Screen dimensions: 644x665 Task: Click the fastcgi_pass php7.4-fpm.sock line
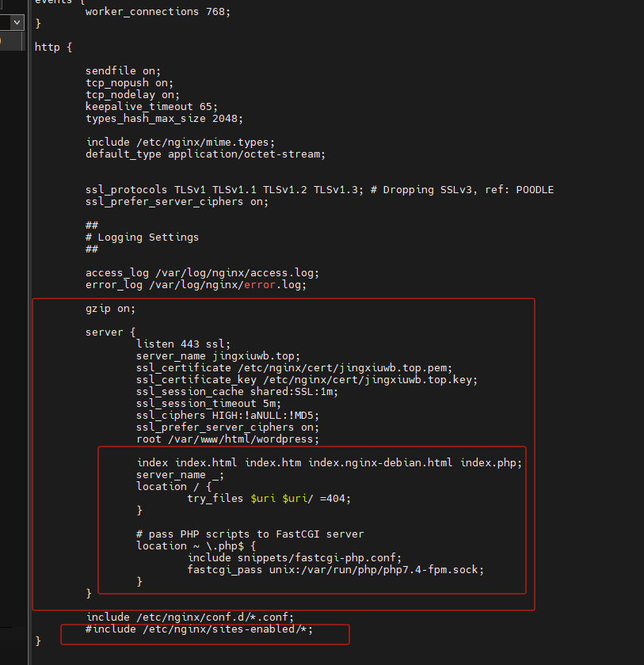[x=336, y=569]
